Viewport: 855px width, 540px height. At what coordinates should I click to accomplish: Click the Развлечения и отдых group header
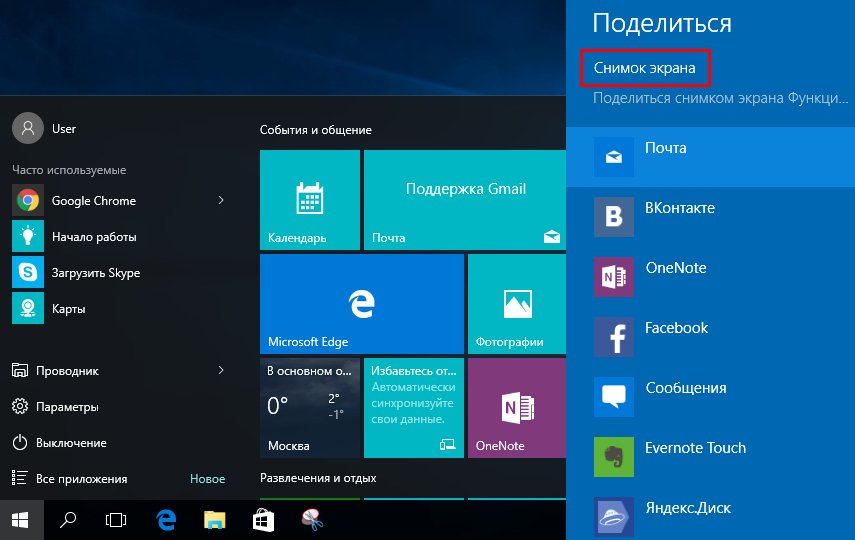pyautogui.click(x=318, y=478)
